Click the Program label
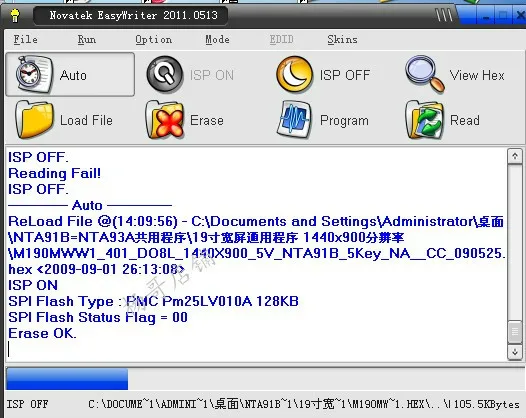This screenshot has width=526, height=418. click(x=345, y=121)
